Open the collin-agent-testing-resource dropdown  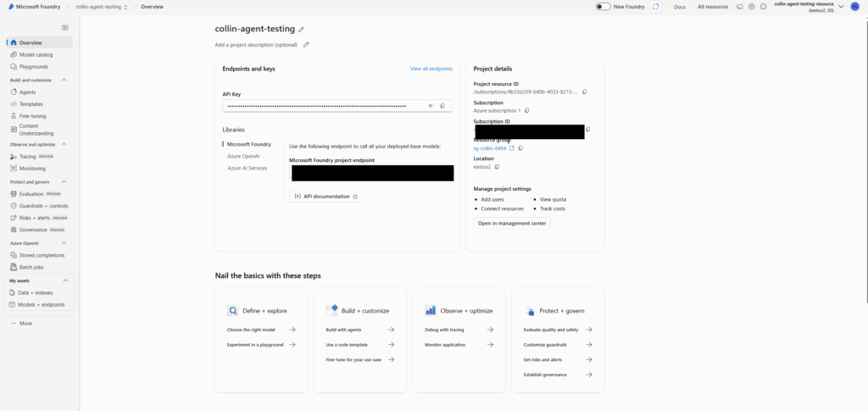[x=841, y=7]
